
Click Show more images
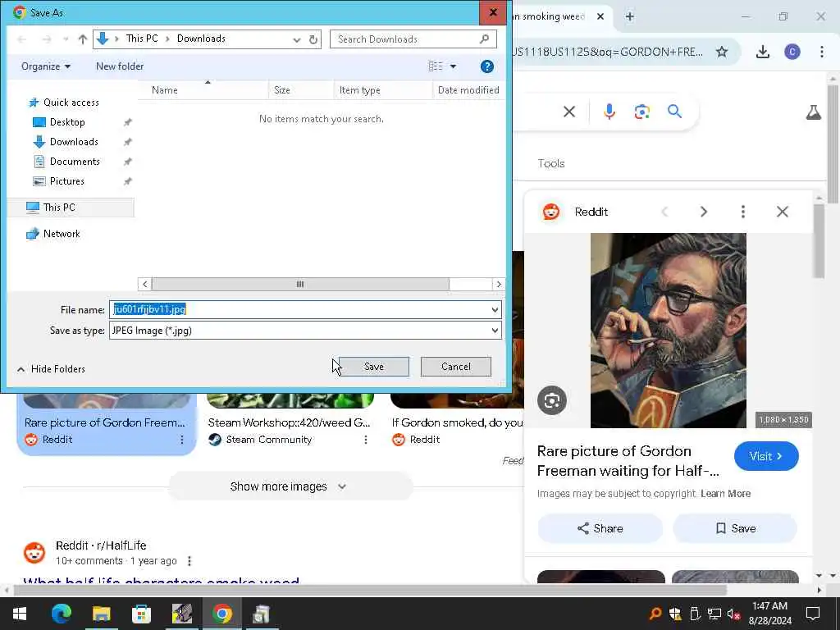click(290, 486)
